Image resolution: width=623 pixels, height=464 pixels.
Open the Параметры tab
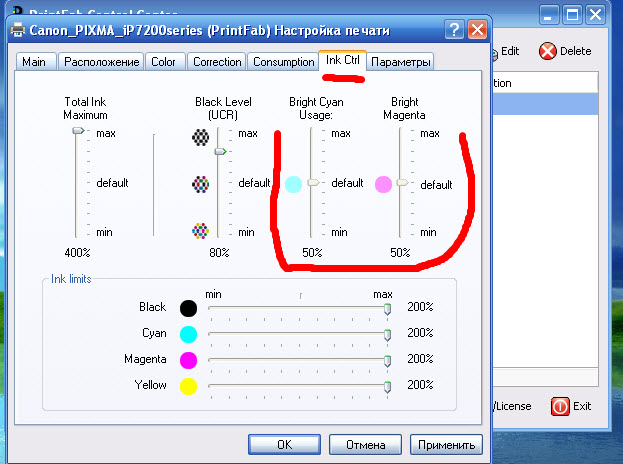(x=400, y=62)
